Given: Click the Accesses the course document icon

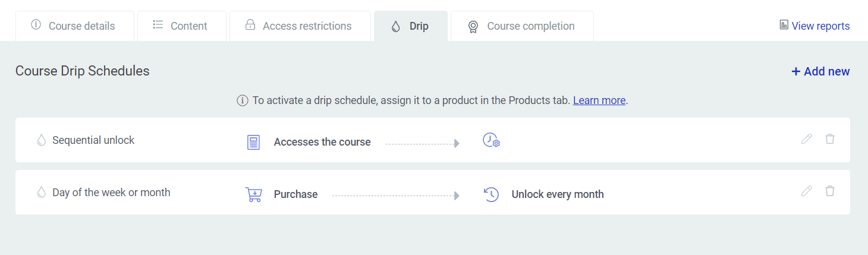Looking at the screenshot, I should tap(254, 142).
